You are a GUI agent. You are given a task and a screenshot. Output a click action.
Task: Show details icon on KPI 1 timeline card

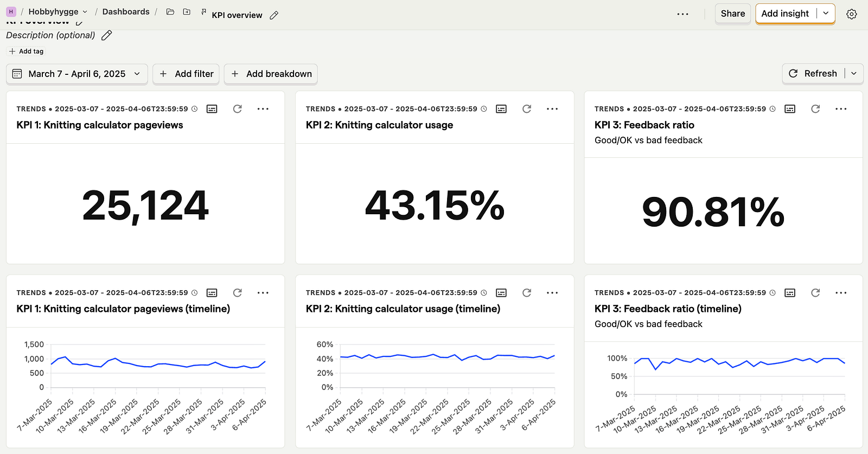[212, 293]
